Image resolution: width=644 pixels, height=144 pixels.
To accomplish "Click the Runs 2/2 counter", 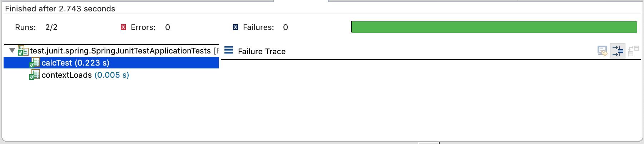I will (51, 27).
